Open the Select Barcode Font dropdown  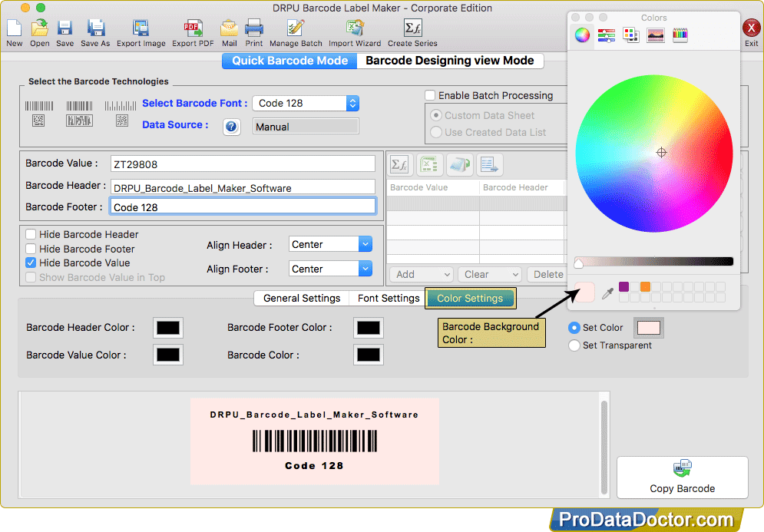306,104
